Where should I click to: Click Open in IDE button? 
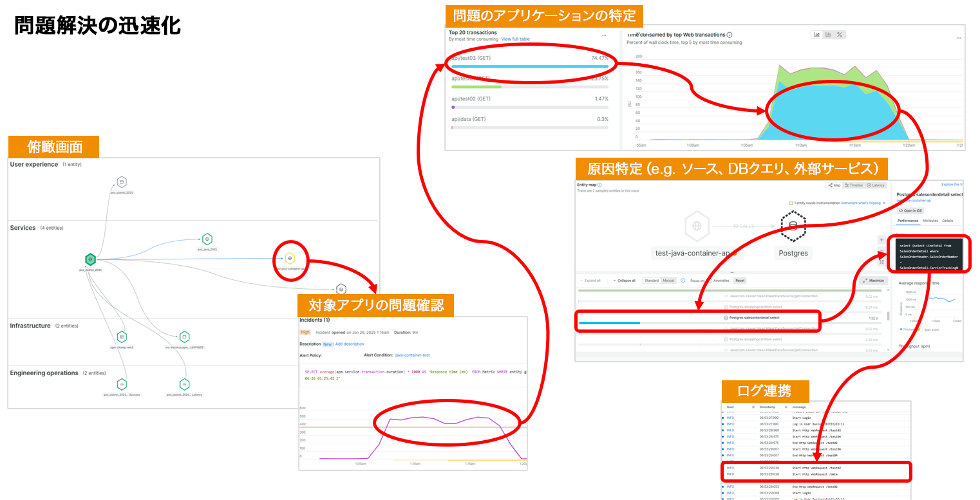click(910, 210)
